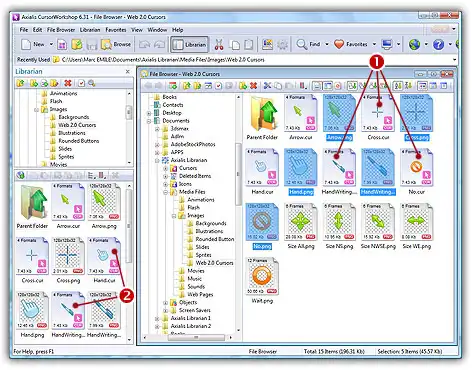The image size is (472, 370).
Task: Click the scissors Cut icon in main toolbar
Action: click(x=219, y=44)
